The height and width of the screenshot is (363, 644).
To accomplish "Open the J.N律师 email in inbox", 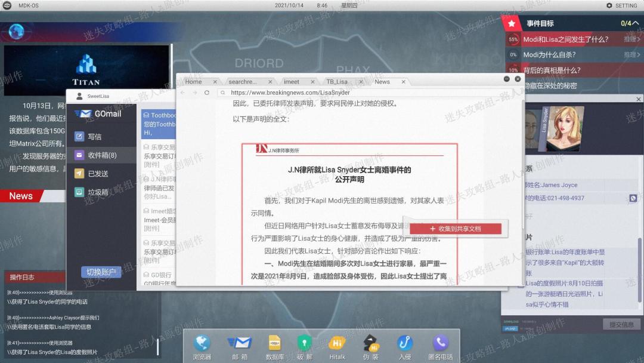I will (x=159, y=188).
